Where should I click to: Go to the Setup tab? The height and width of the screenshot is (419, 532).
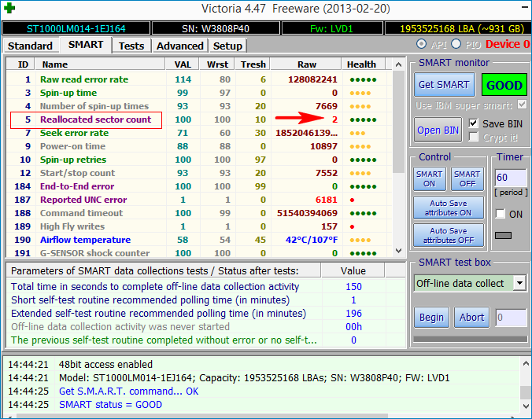pyautogui.click(x=227, y=46)
